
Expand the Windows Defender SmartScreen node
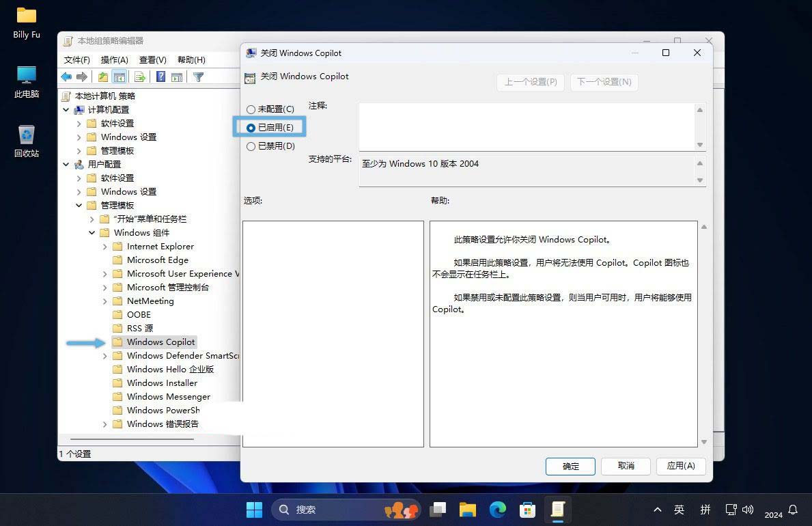[x=104, y=355]
